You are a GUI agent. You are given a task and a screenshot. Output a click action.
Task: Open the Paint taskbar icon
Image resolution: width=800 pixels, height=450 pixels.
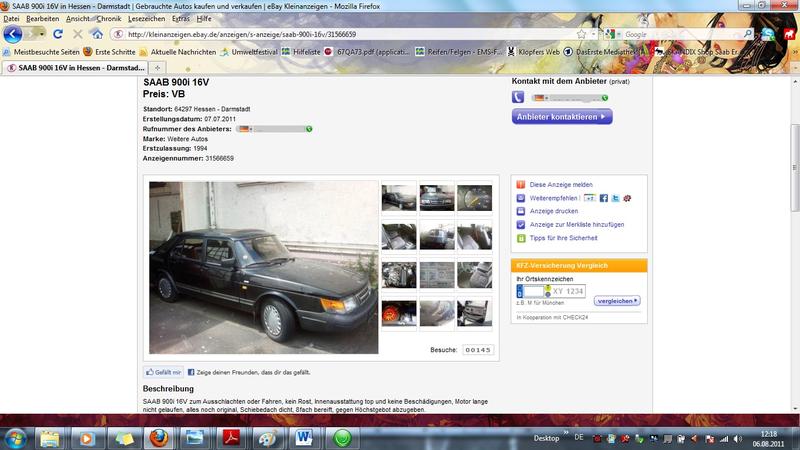pos(267,438)
